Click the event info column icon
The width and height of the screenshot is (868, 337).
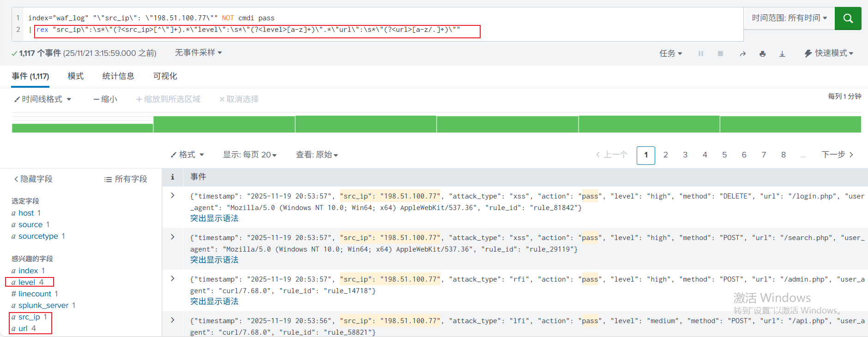click(173, 177)
